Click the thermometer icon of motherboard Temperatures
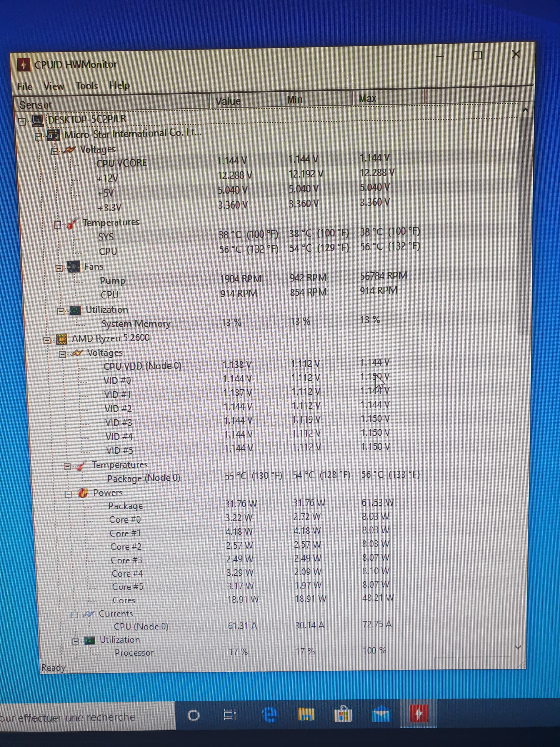The width and height of the screenshot is (560, 747). coord(72,223)
